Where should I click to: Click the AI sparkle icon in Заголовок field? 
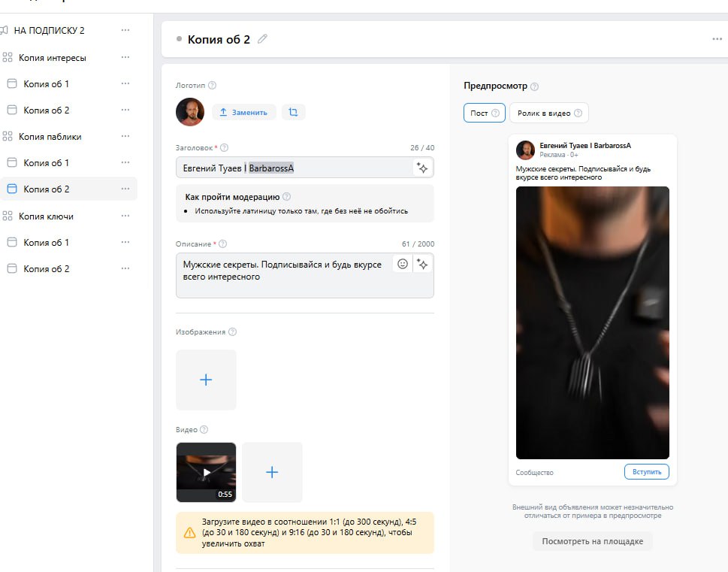423,168
